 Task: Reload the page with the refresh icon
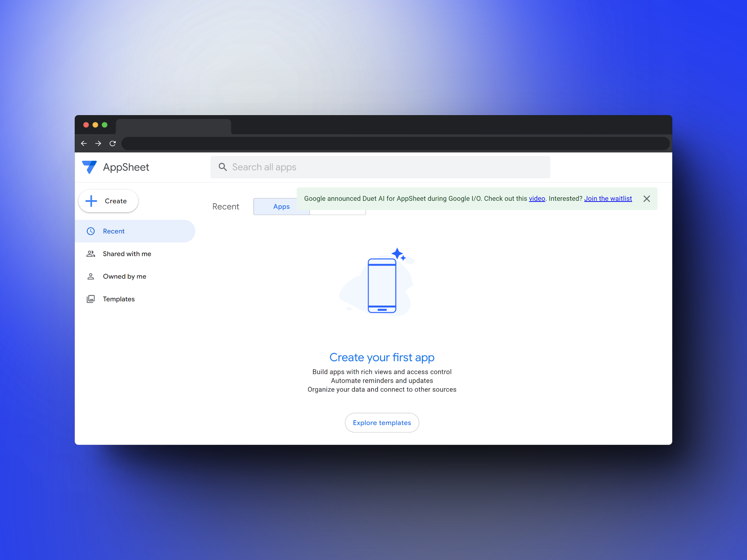[x=113, y=143]
